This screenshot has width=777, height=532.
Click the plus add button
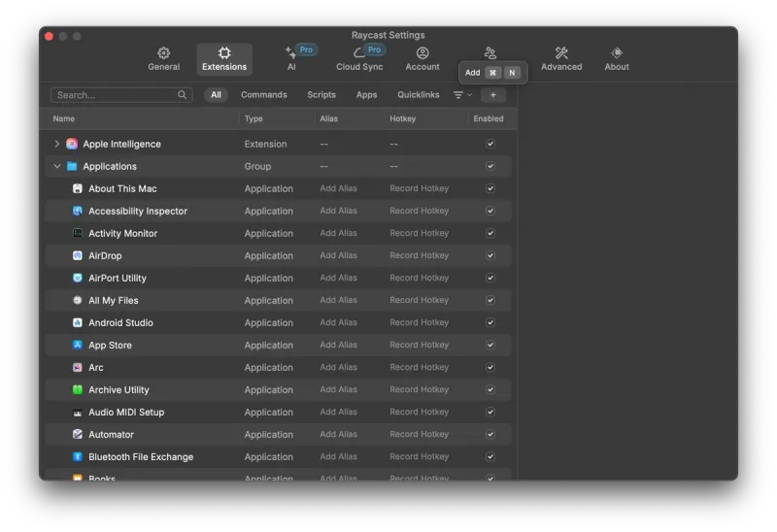(493, 94)
